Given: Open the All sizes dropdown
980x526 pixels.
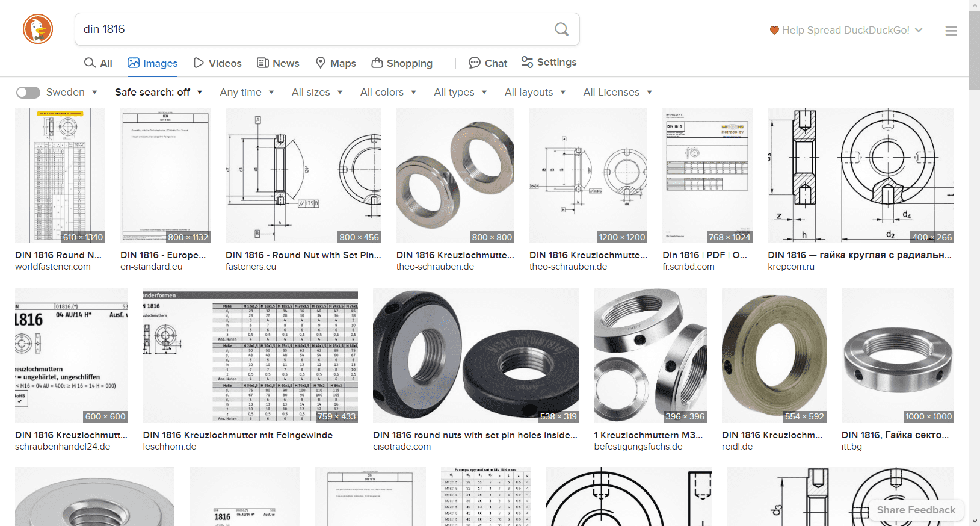Looking at the screenshot, I should [x=316, y=92].
